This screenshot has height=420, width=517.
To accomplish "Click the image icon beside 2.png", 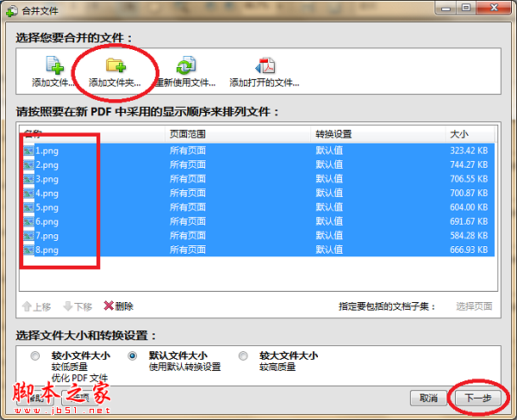I will tap(28, 165).
